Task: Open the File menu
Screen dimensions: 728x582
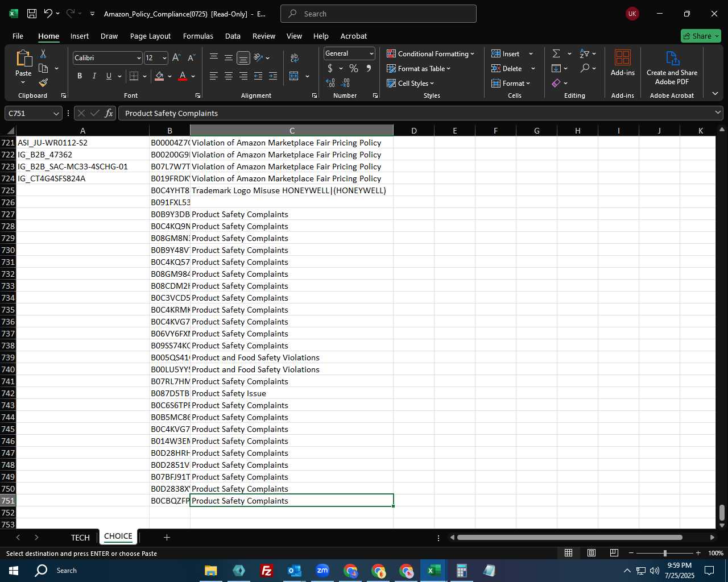Action: [18, 36]
